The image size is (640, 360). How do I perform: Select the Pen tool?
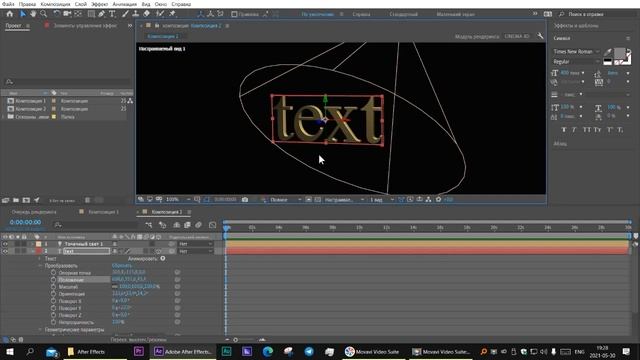pyautogui.click(x=101, y=14)
